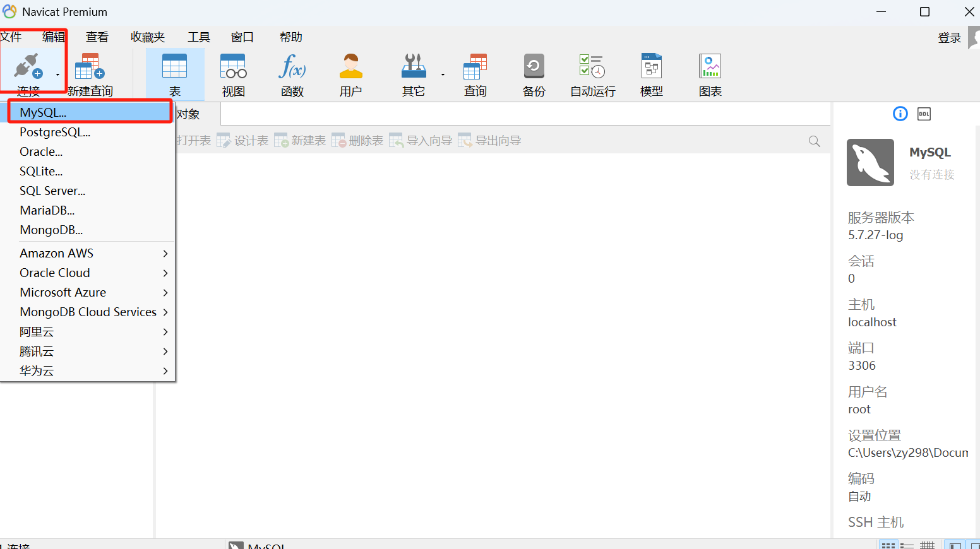Image resolution: width=980 pixels, height=549 pixels.
Task: Choose SQL Server... from the connection list
Action: [x=88, y=191]
